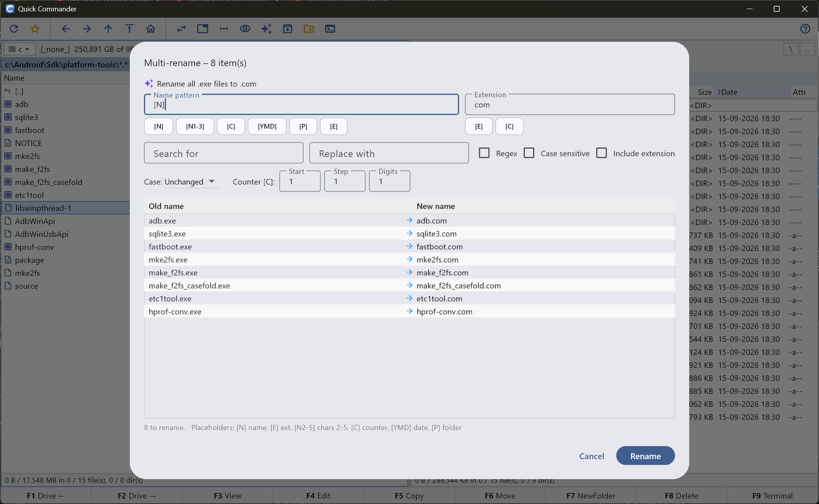Click F8 Delete in the function bar

coord(682,496)
